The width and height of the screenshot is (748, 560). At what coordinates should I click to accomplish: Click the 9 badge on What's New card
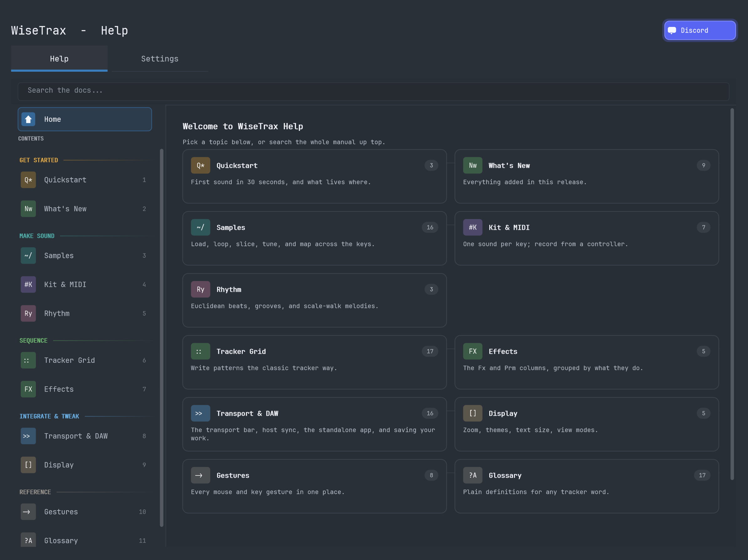(x=703, y=165)
